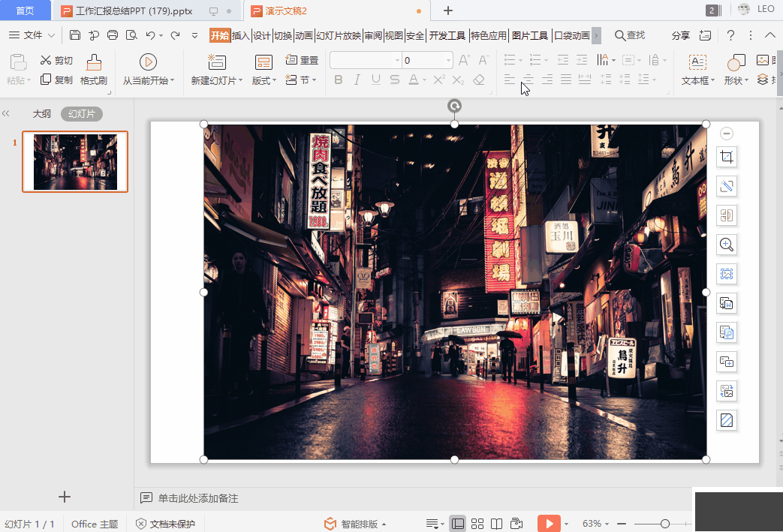Toggle italic formatting

click(x=357, y=80)
